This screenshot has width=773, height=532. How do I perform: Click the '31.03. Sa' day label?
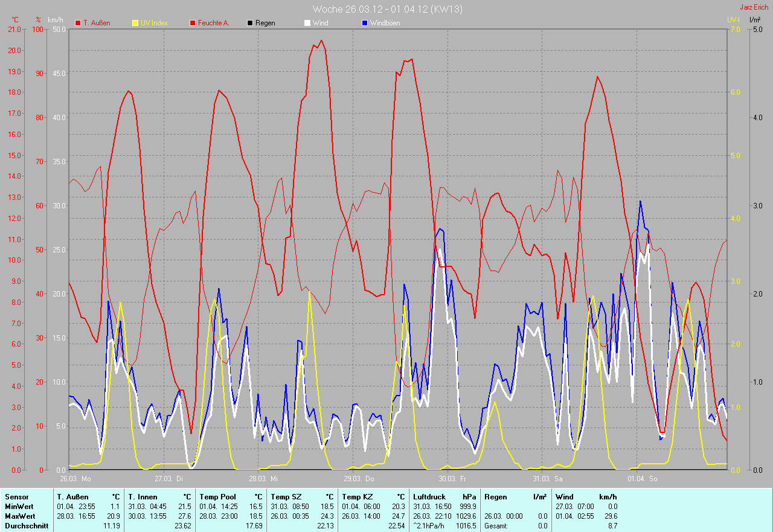point(547,479)
